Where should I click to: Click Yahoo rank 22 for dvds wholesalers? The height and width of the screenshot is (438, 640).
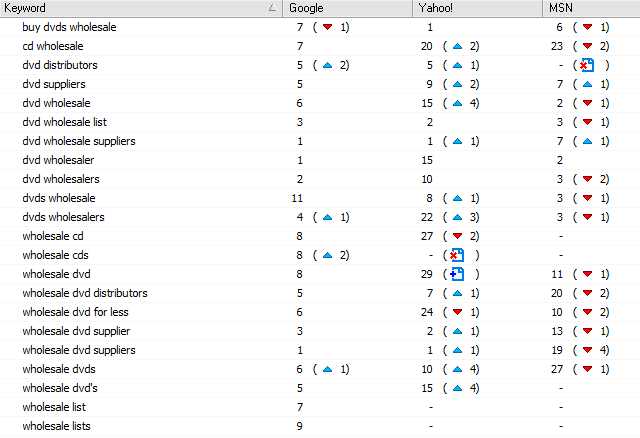pyautogui.click(x=427, y=217)
